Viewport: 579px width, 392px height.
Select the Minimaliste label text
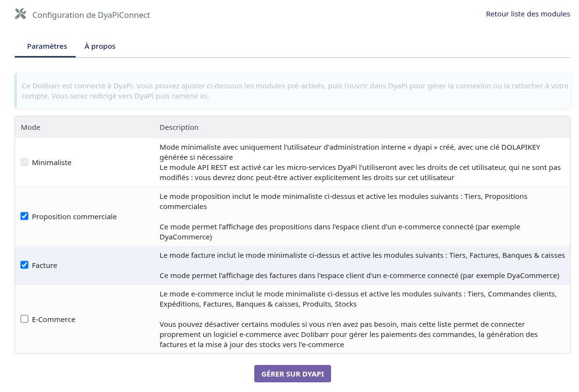(52, 163)
